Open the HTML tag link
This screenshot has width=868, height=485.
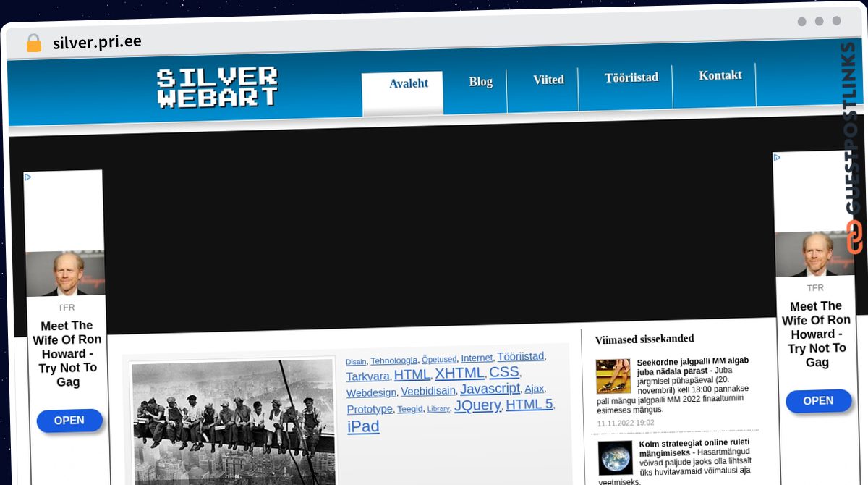[412, 375]
